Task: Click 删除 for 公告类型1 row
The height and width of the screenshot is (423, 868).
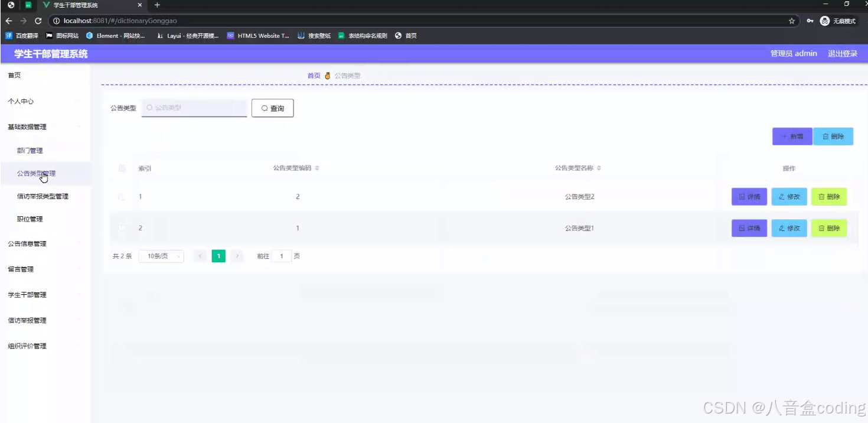Action: [x=829, y=228]
